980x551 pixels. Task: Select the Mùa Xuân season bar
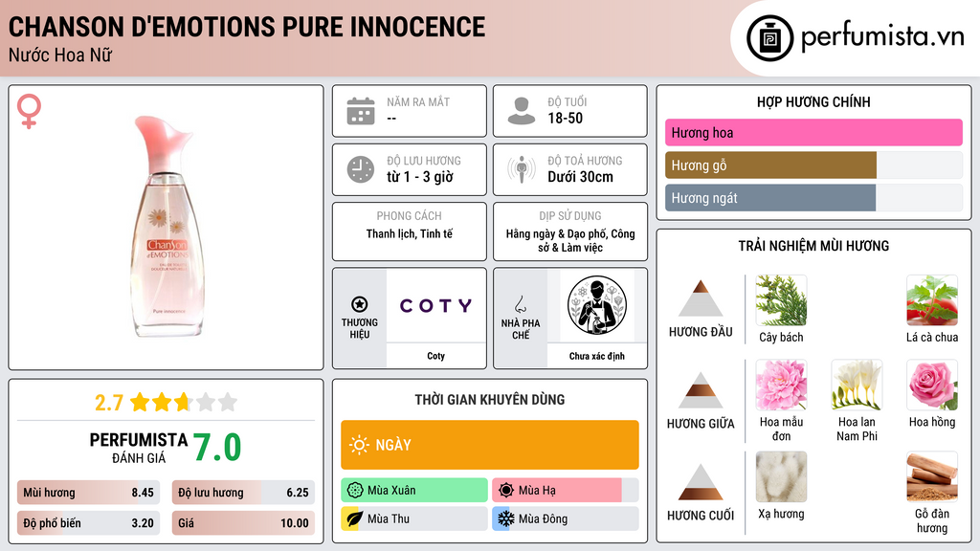pos(413,491)
